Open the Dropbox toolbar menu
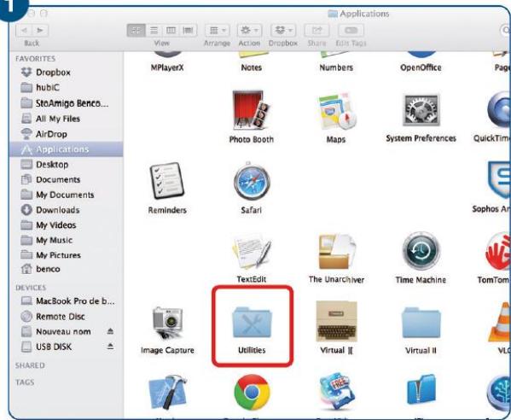511x420 pixels. (282, 31)
